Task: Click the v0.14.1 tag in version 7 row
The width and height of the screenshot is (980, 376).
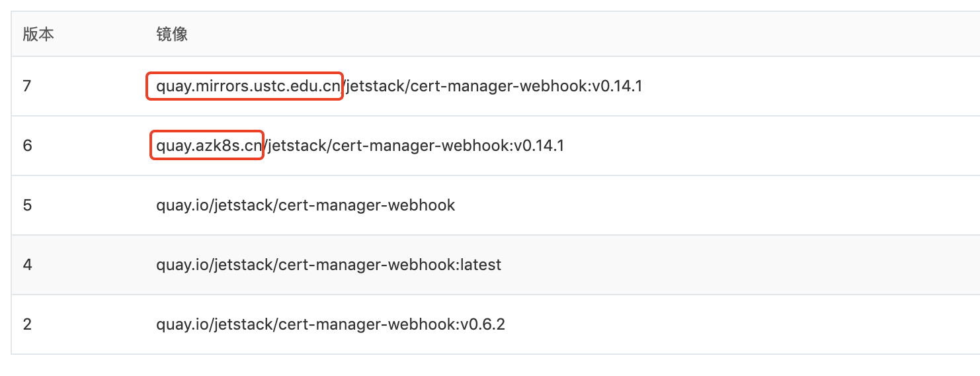Action: coord(617,86)
